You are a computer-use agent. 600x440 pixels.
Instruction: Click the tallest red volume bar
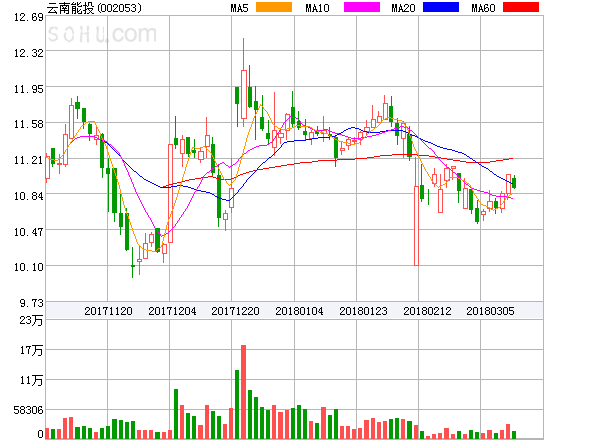[243, 392]
